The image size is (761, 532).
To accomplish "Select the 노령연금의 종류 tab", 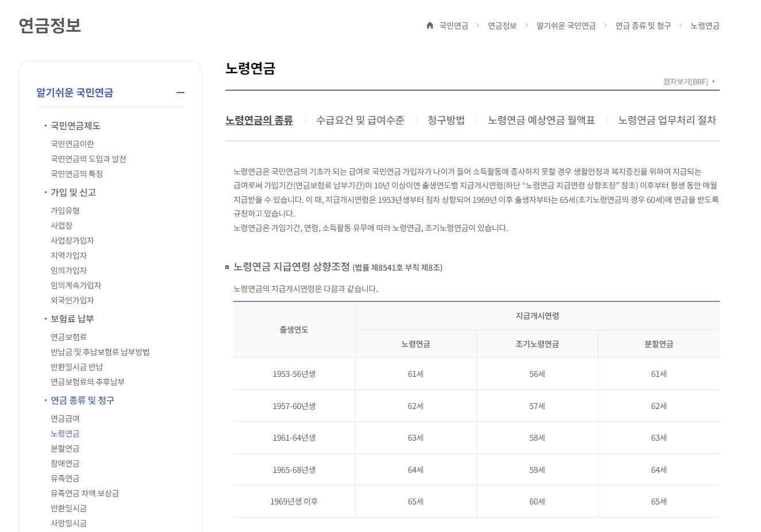I will tap(259, 120).
